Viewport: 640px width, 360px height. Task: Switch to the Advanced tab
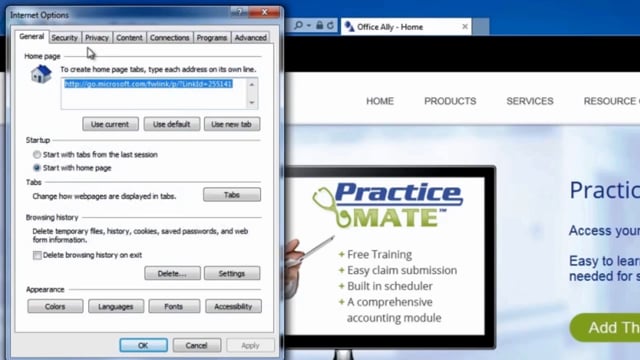tap(251, 38)
